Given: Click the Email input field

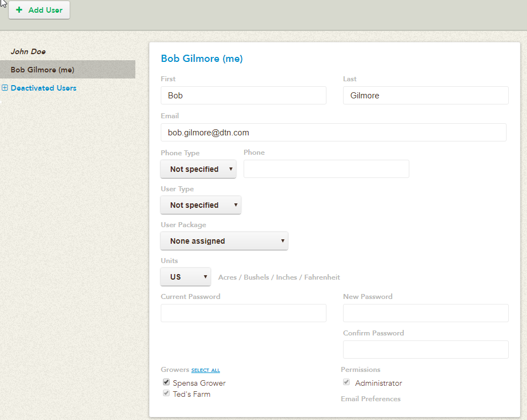Looking at the screenshot, I should point(333,133).
